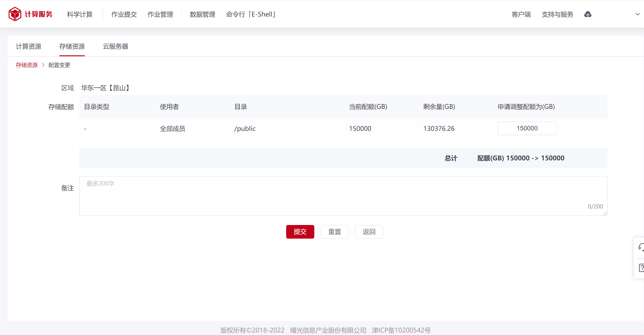Click the red 提交 button
Image resolution: width=644 pixels, height=335 pixels.
coord(300,232)
